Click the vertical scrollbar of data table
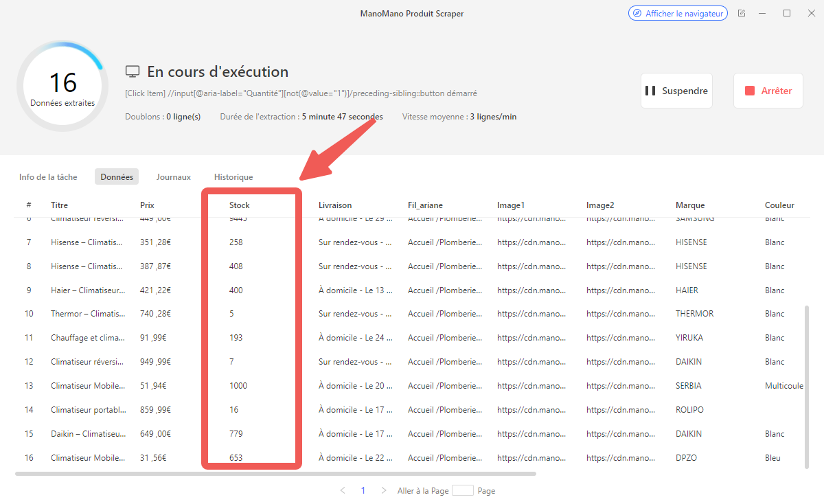Screen dimensions: 824x504 pyautogui.click(x=806, y=388)
